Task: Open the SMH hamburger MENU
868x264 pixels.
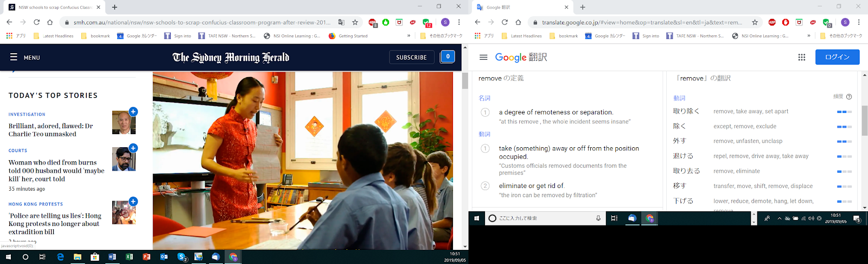Action: 25,57
